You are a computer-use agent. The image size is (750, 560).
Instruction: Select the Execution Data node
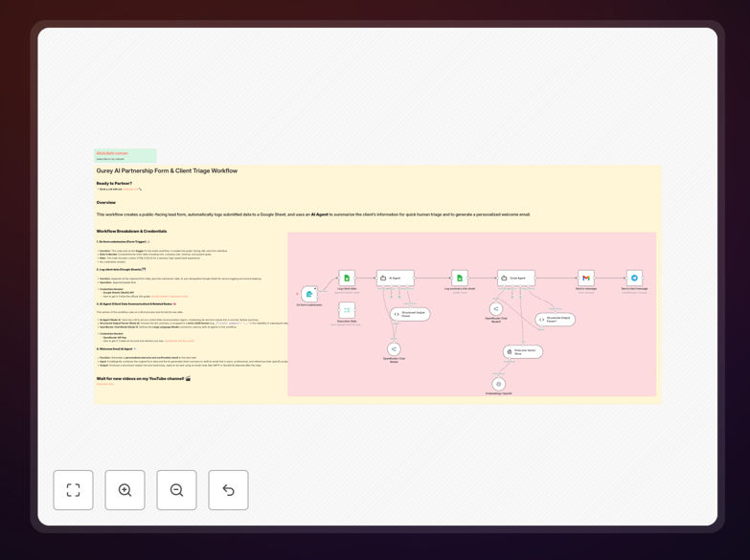347,310
